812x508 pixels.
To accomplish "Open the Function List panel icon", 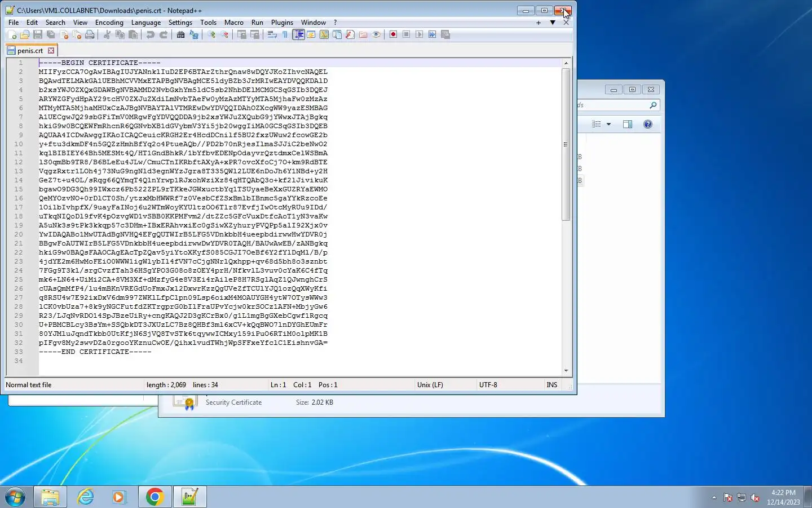I will point(350,34).
